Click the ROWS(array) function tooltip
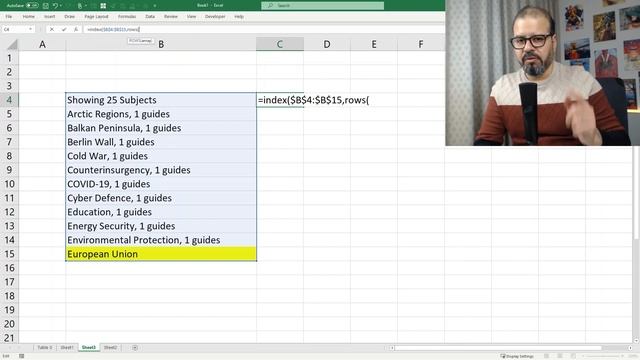Image resolution: width=640 pixels, height=360 pixels. pos(140,41)
